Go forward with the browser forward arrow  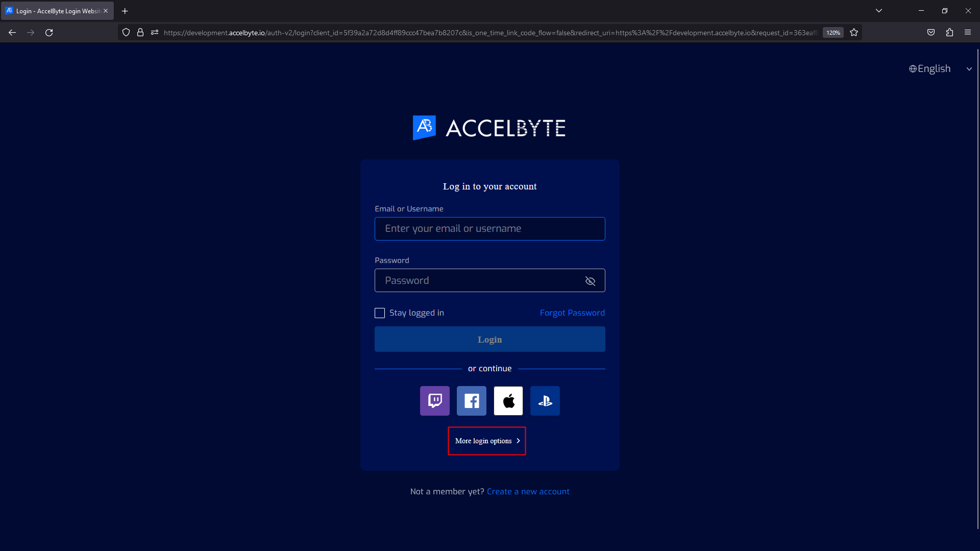[x=31, y=33]
